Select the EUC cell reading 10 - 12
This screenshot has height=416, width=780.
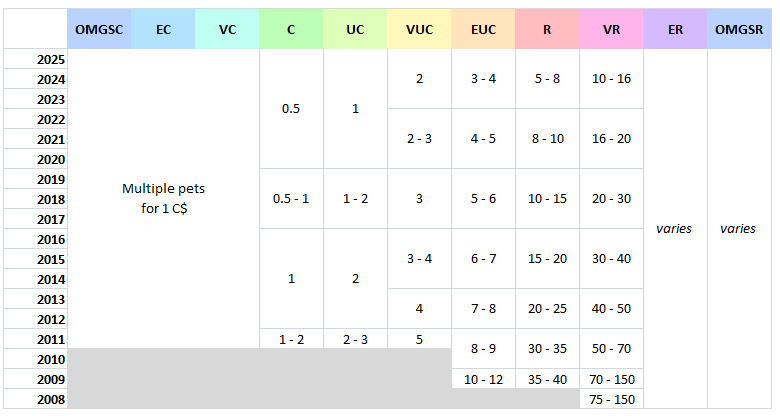[x=484, y=379]
